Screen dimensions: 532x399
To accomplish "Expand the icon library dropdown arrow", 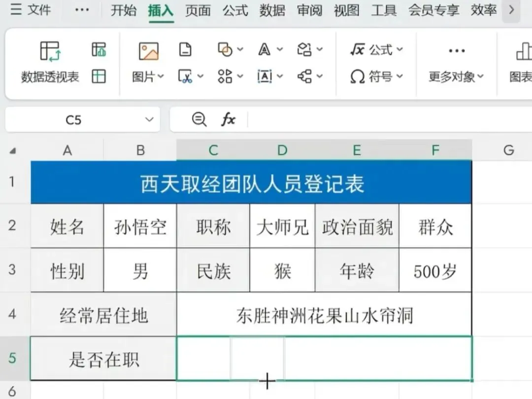I will tap(240, 76).
